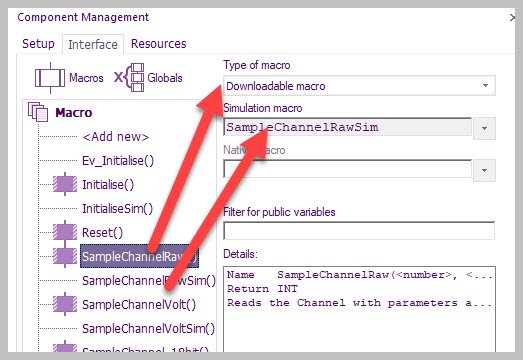Open the Interface tab
Image resolution: width=523 pixels, height=360 pixels.
[93, 44]
